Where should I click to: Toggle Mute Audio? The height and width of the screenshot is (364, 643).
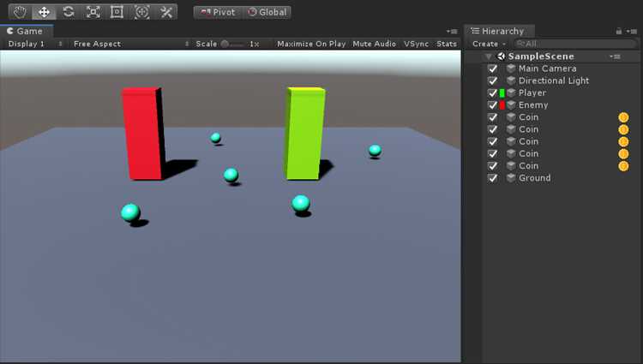click(x=374, y=44)
